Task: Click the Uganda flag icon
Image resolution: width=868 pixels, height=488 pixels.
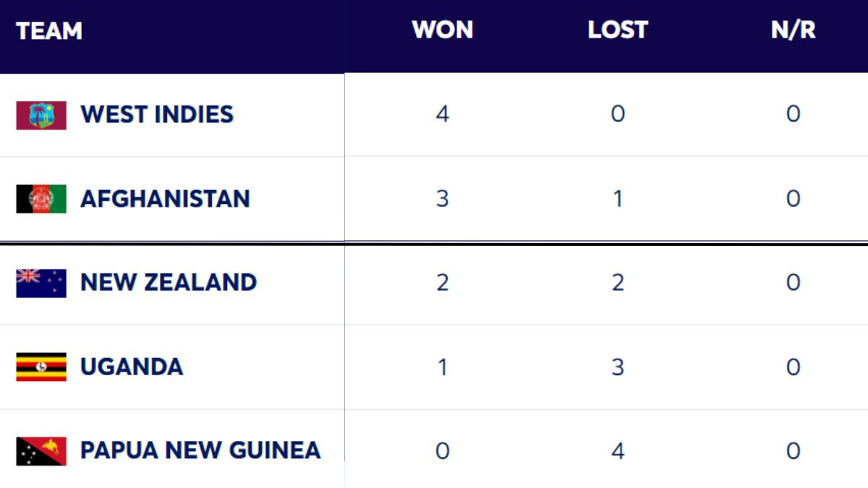Action: click(41, 367)
